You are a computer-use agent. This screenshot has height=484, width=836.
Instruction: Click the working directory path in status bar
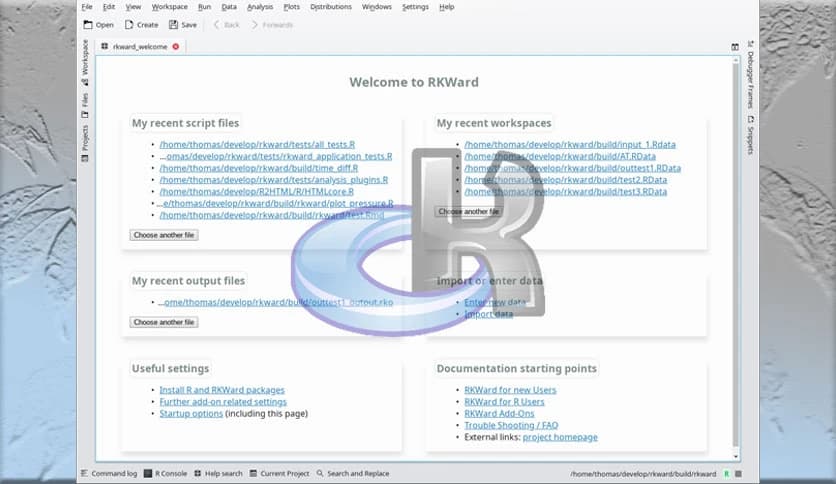643,474
